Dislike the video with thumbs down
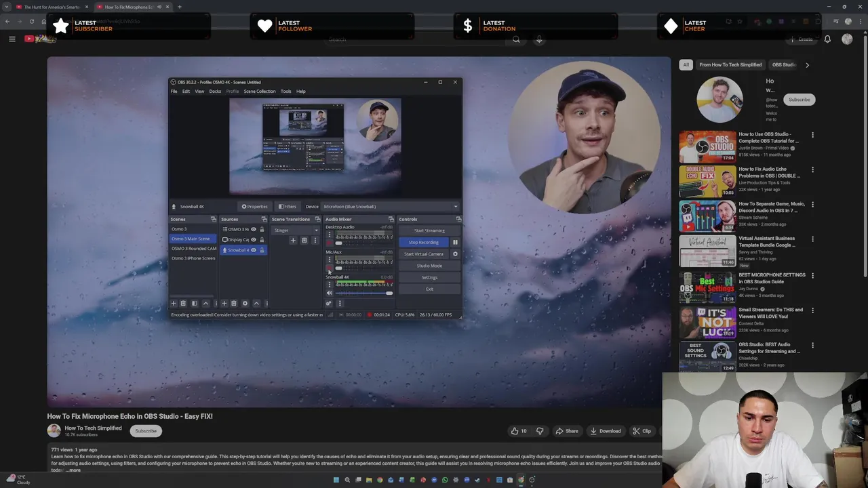The image size is (868, 488). coord(540,431)
